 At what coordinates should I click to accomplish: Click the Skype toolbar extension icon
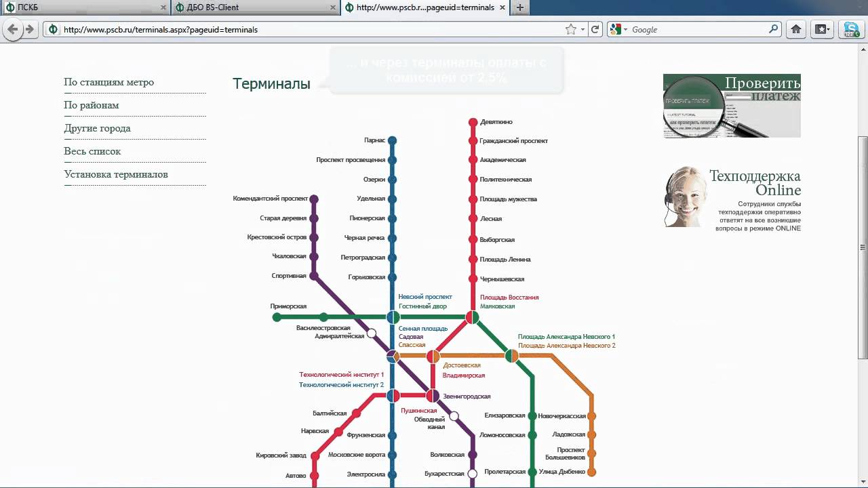click(850, 29)
